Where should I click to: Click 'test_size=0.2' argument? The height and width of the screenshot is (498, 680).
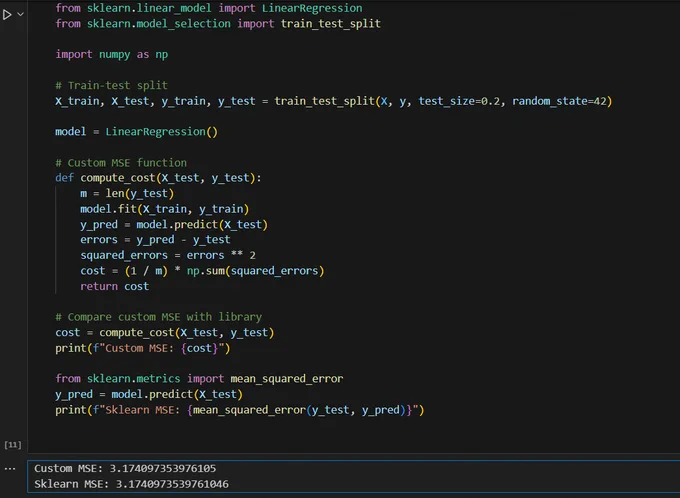pos(459,101)
